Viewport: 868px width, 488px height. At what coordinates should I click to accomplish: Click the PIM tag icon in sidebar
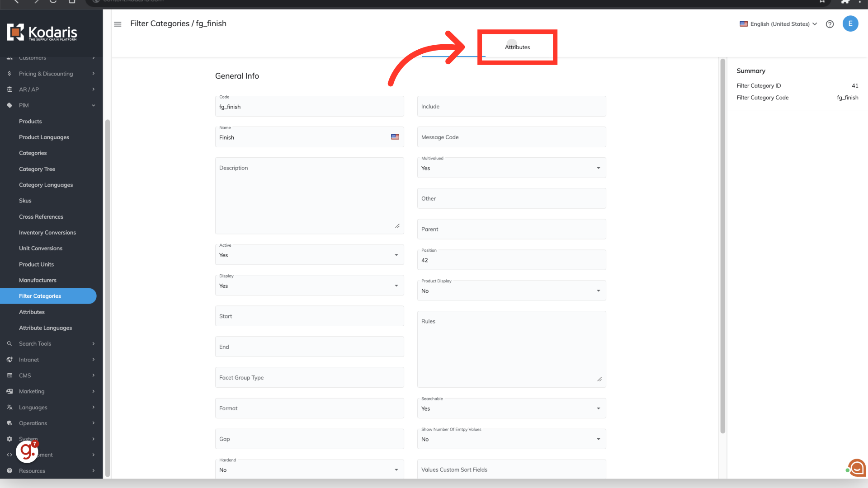pyautogui.click(x=9, y=105)
